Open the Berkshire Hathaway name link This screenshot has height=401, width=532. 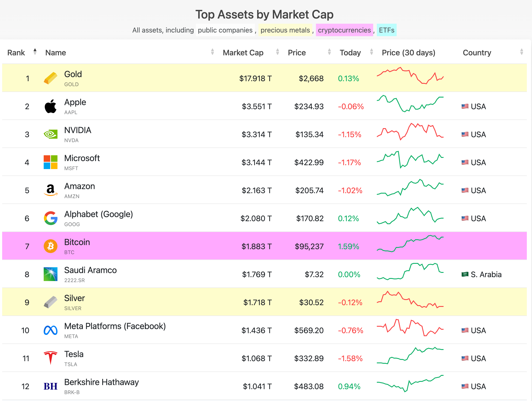pyautogui.click(x=101, y=382)
